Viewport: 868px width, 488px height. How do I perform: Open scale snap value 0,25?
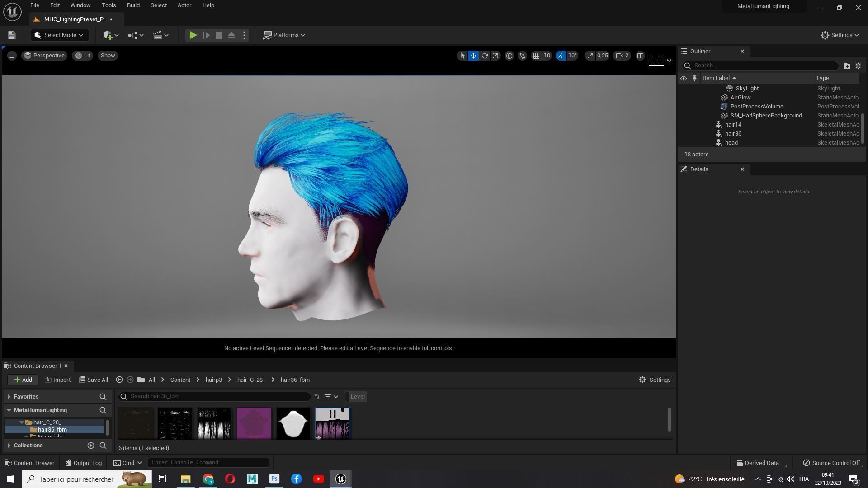(603, 56)
